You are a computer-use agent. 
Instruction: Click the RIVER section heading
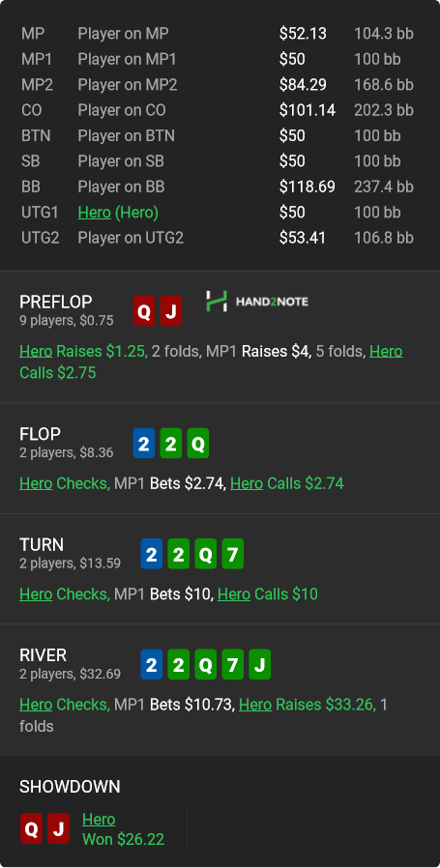(x=43, y=655)
